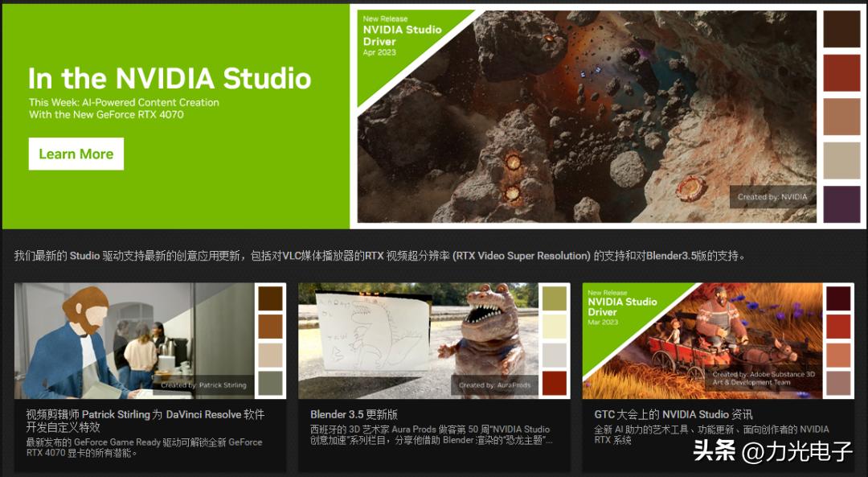Click the Learn More button
The height and width of the screenshot is (477, 868).
pyautogui.click(x=76, y=154)
